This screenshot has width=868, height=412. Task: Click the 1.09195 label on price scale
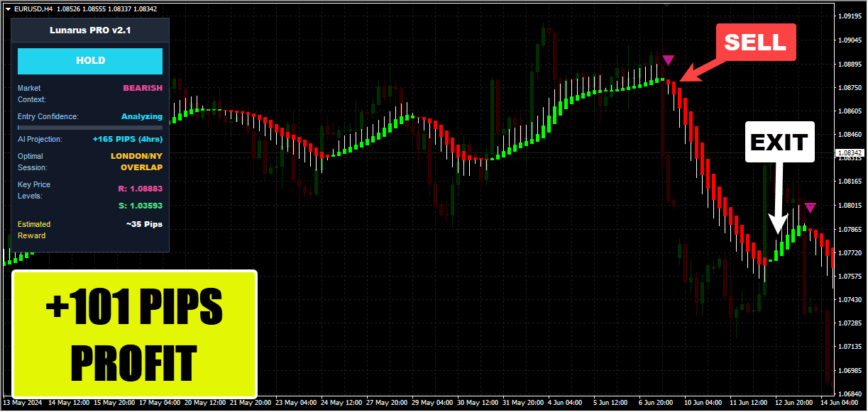click(849, 16)
